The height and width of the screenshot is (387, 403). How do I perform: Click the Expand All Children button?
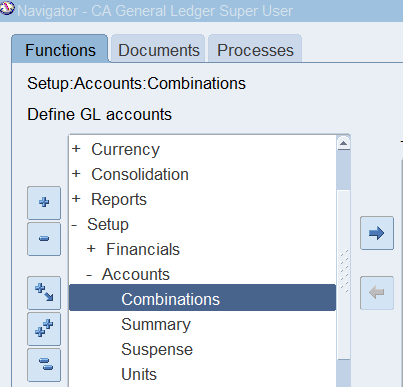[44, 293]
